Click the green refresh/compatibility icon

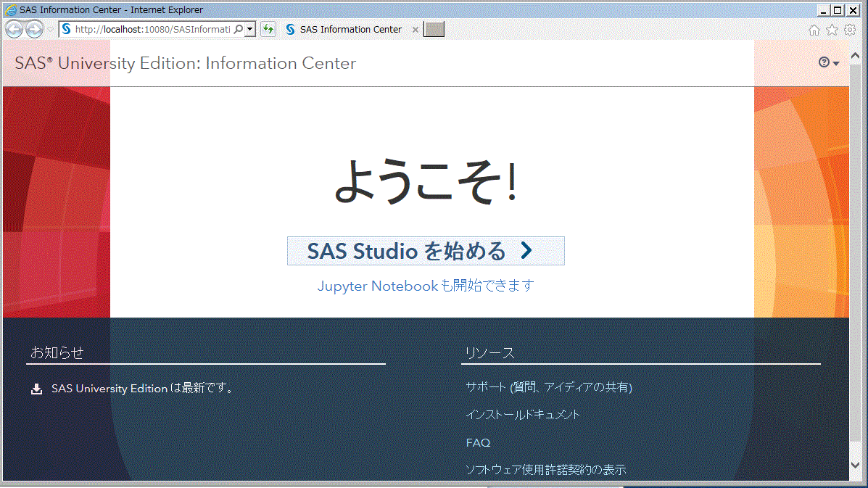pyautogui.click(x=268, y=29)
